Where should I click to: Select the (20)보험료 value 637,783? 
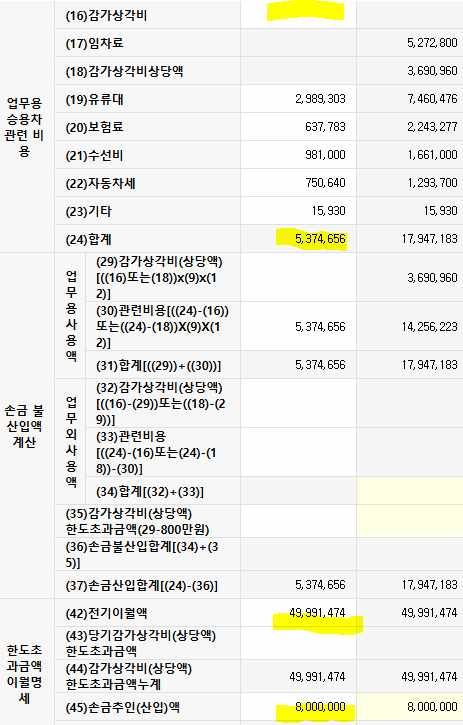[x=325, y=127]
